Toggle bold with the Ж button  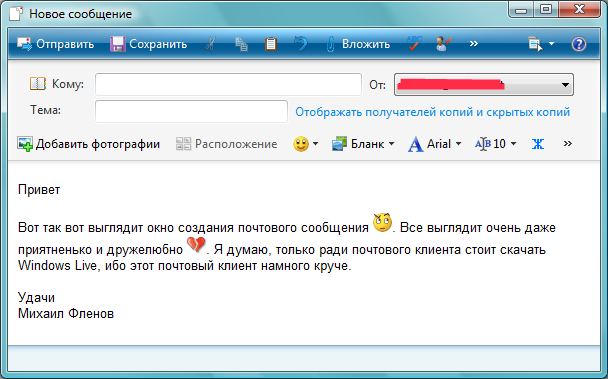tap(537, 144)
